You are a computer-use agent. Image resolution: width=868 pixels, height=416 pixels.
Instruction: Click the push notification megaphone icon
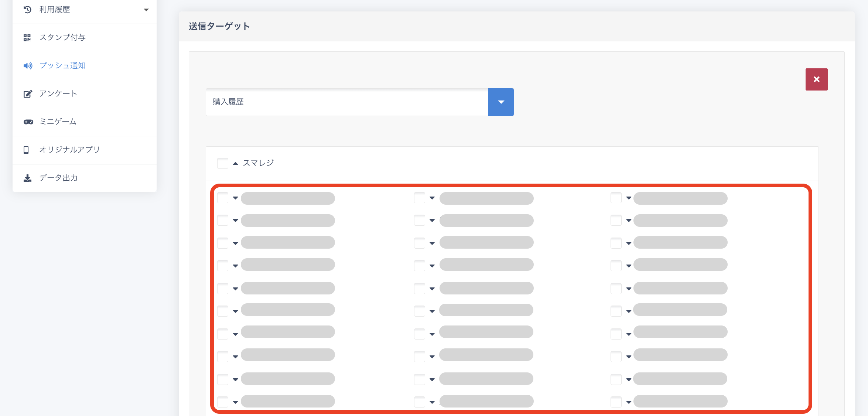tap(28, 66)
